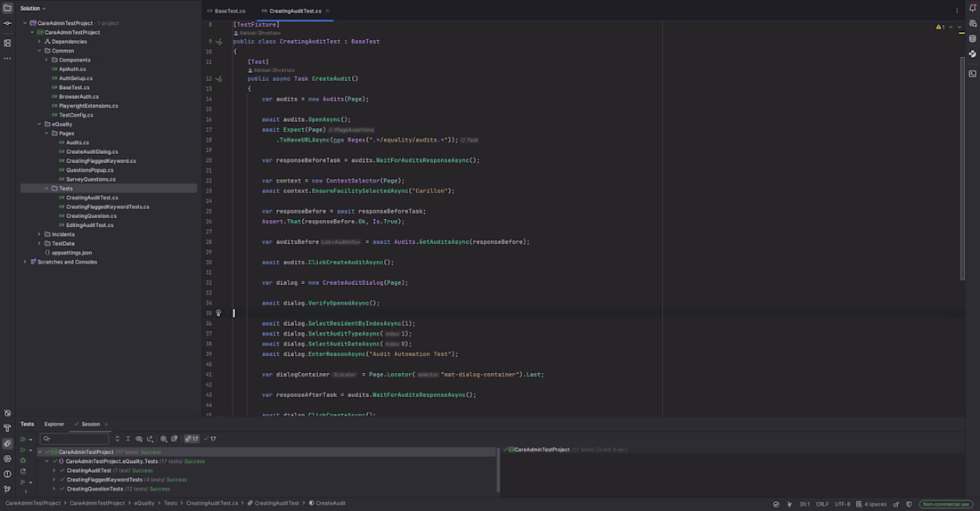Click the Debug unit tests bug icon

[x=23, y=460]
